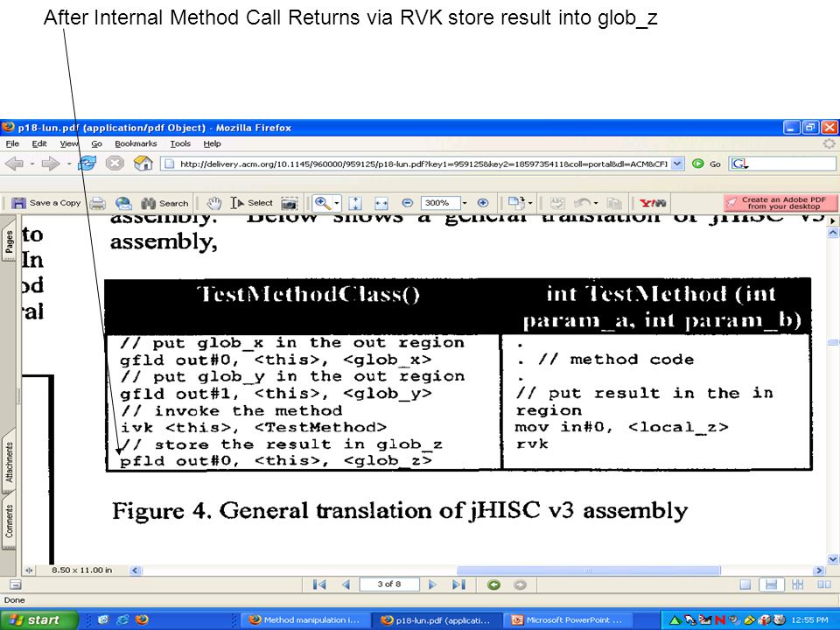This screenshot has height=630, width=840.
Task: Open the 300% zoom level dropdown
Action: click(x=465, y=203)
